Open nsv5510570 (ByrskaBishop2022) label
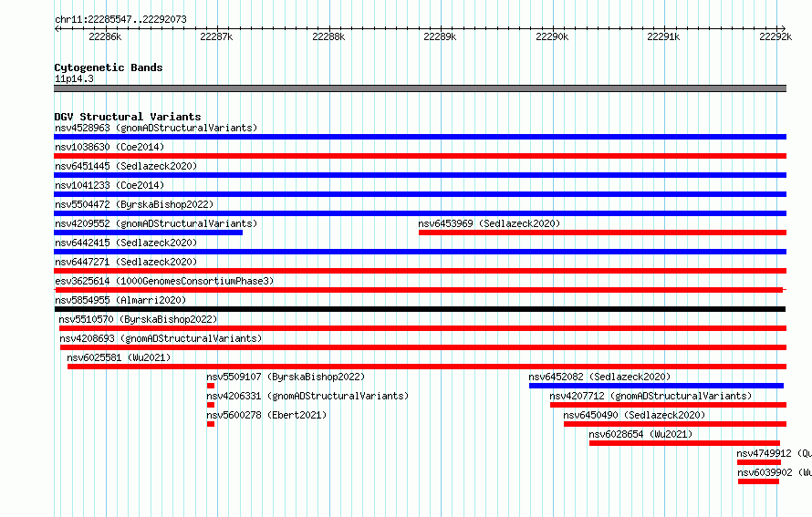The height and width of the screenshot is (517, 812). pos(138,319)
